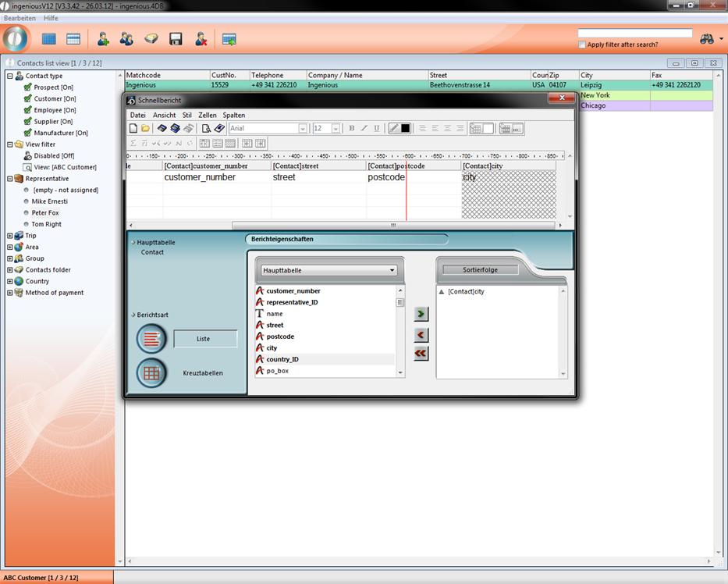Viewport: 728px width, 584px height.
Task: Click the floppy disk save icon
Action: tap(176, 38)
